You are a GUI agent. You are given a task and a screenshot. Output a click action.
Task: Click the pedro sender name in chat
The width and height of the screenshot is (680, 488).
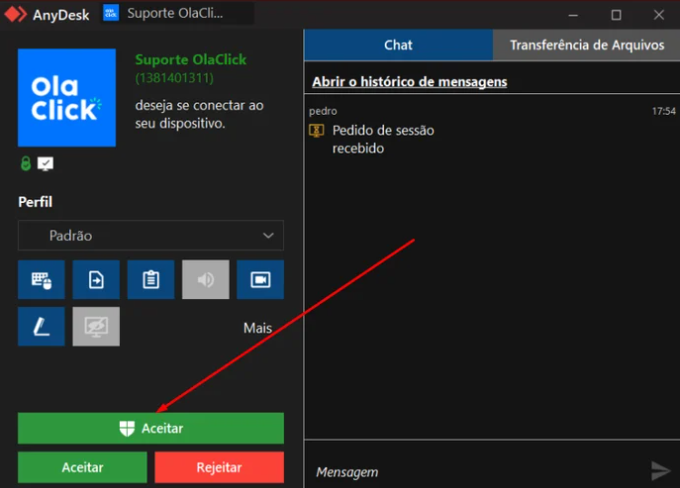(323, 111)
